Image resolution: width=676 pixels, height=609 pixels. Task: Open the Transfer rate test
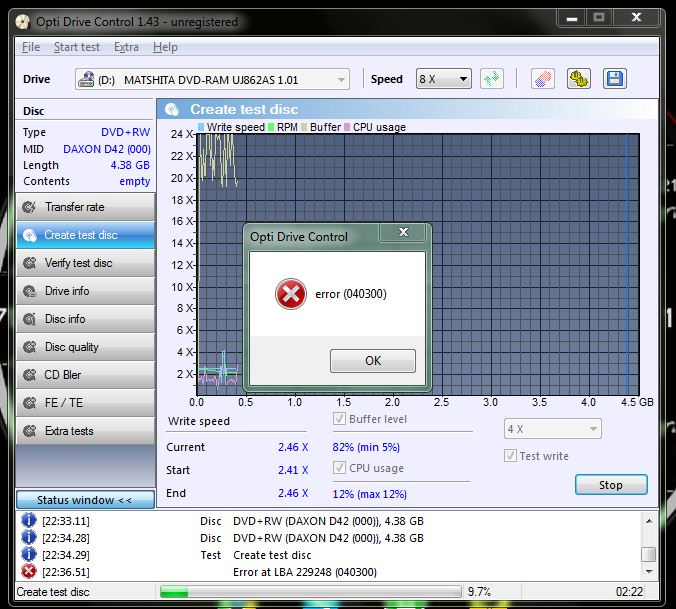tap(85, 207)
